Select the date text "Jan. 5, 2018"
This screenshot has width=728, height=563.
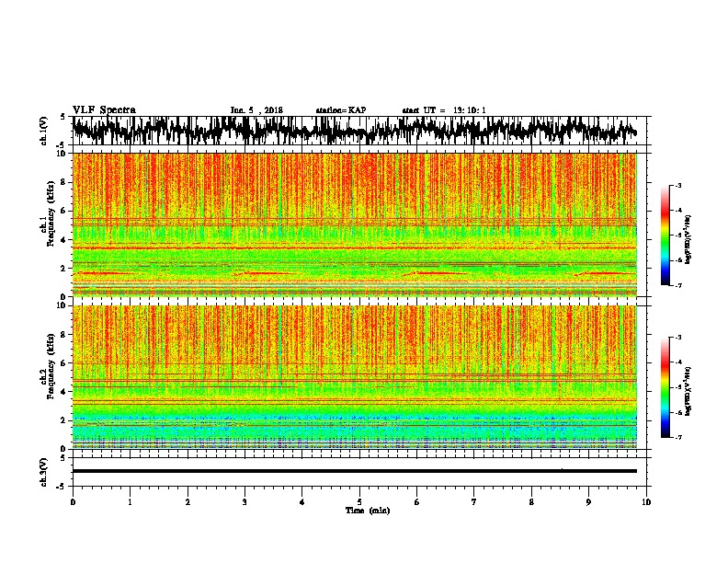256,110
